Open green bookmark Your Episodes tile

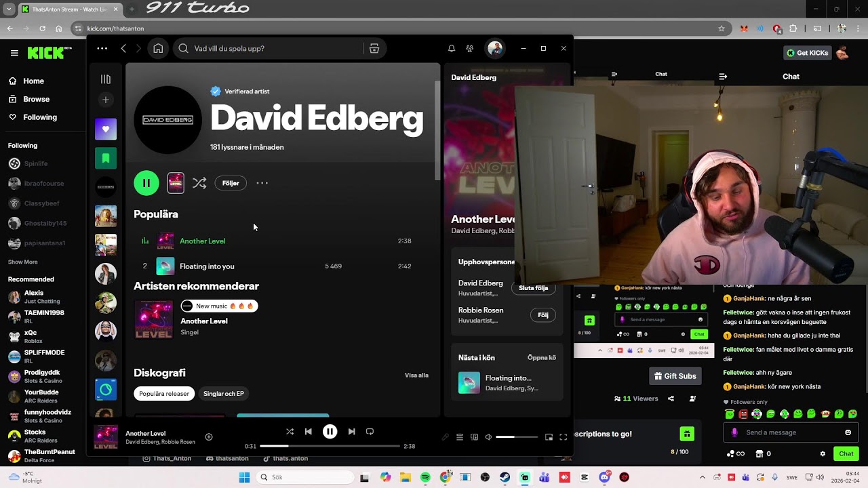point(106,158)
